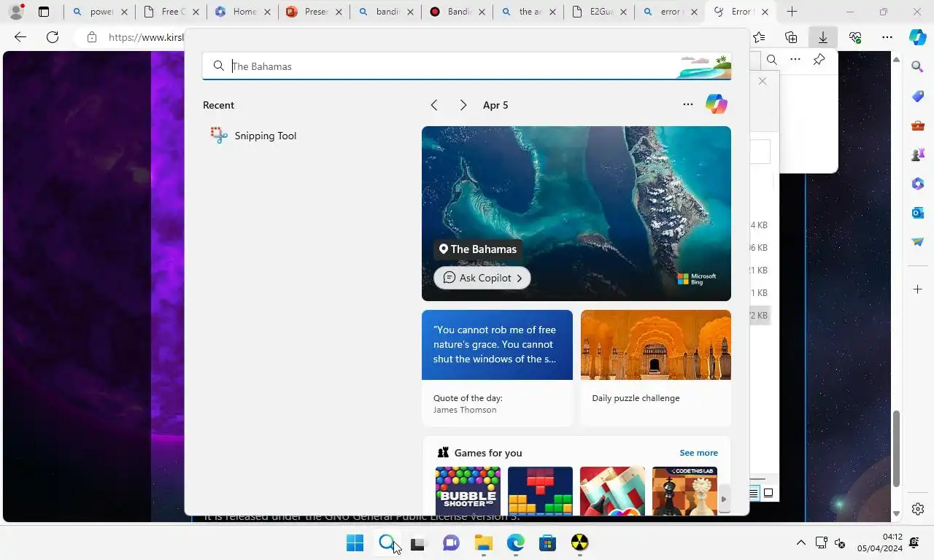Click the Ask Copilot button
The width and height of the screenshot is (934, 560).
(x=482, y=278)
